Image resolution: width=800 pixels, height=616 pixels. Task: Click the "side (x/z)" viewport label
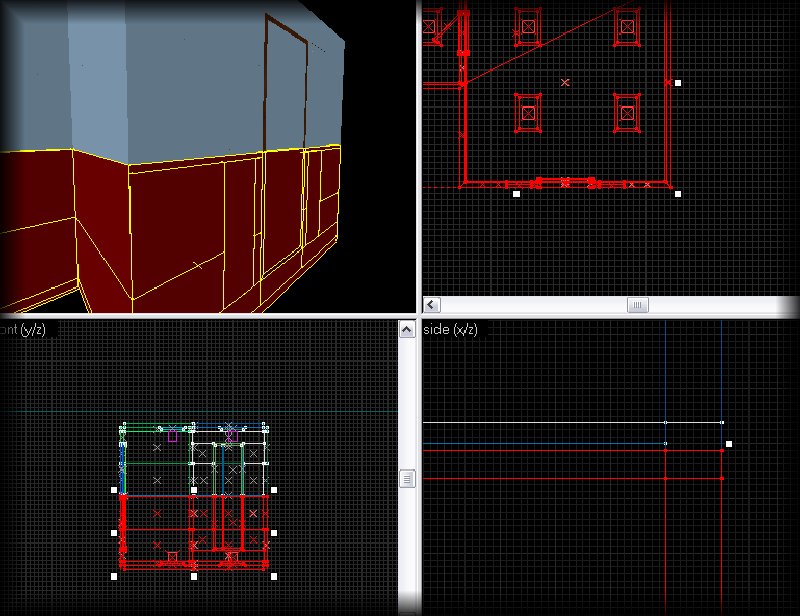point(450,330)
